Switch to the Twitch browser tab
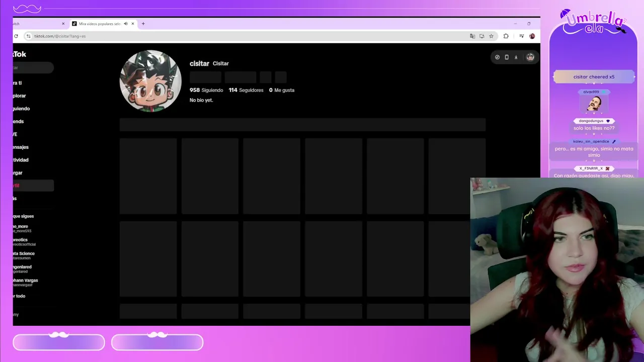Image resolution: width=644 pixels, height=362 pixels. tap(38, 24)
